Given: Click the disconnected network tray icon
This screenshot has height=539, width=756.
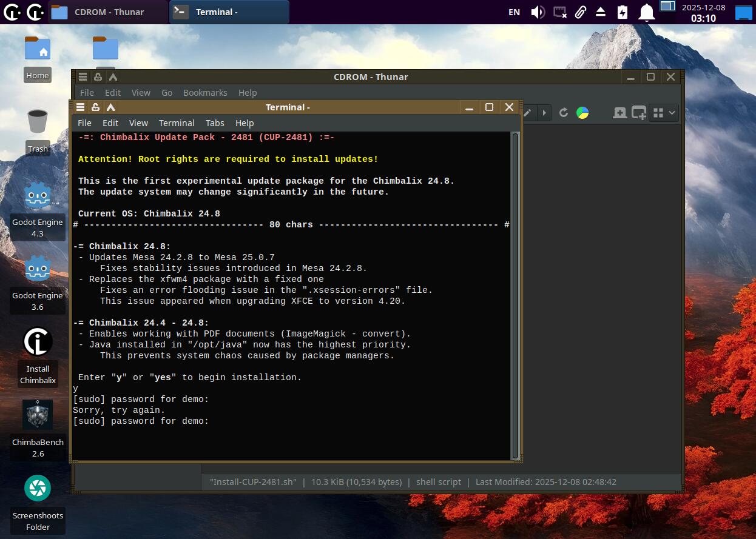Looking at the screenshot, I should tap(560, 12).
